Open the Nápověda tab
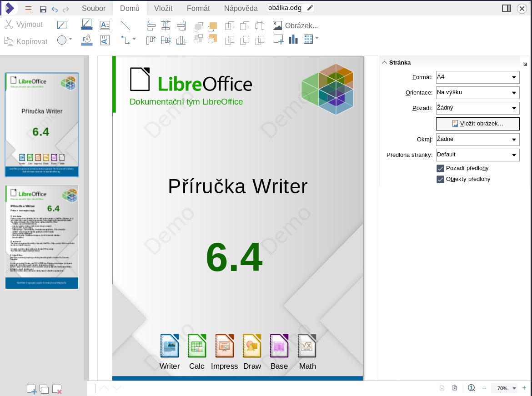This screenshot has width=532, height=396. 241,8
